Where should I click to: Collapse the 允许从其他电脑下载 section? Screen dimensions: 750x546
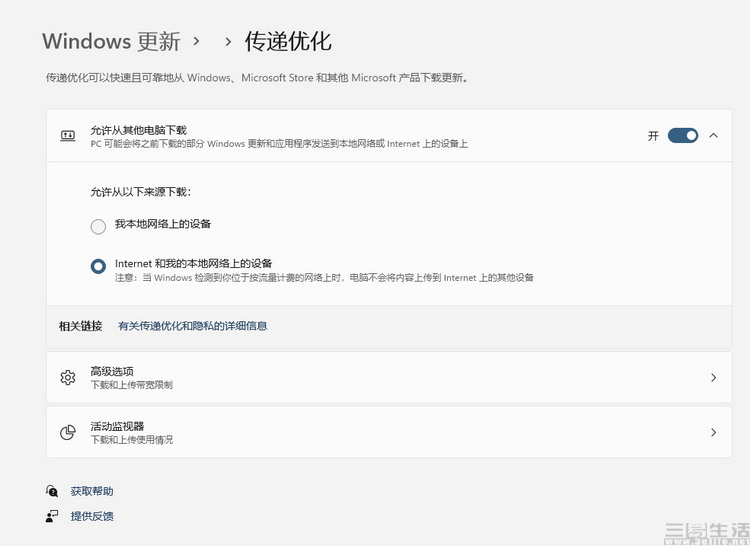pos(714,136)
